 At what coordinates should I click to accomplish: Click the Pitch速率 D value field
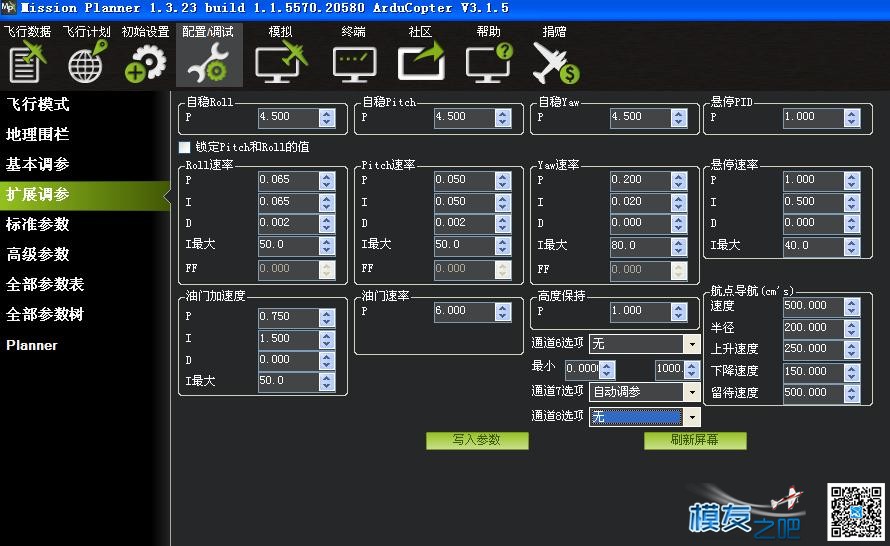(464, 224)
